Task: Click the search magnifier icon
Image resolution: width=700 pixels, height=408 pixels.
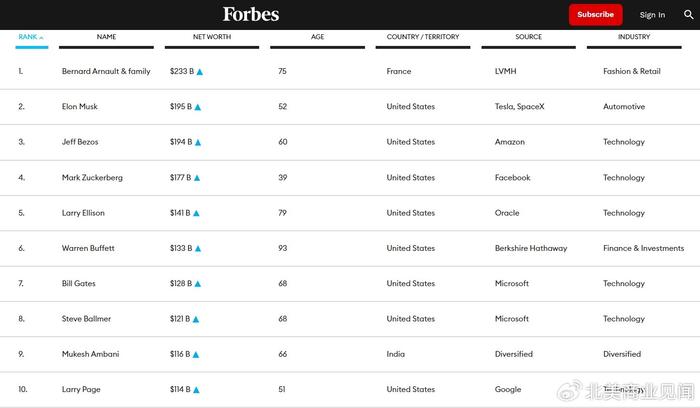Action: click(688, 15)
